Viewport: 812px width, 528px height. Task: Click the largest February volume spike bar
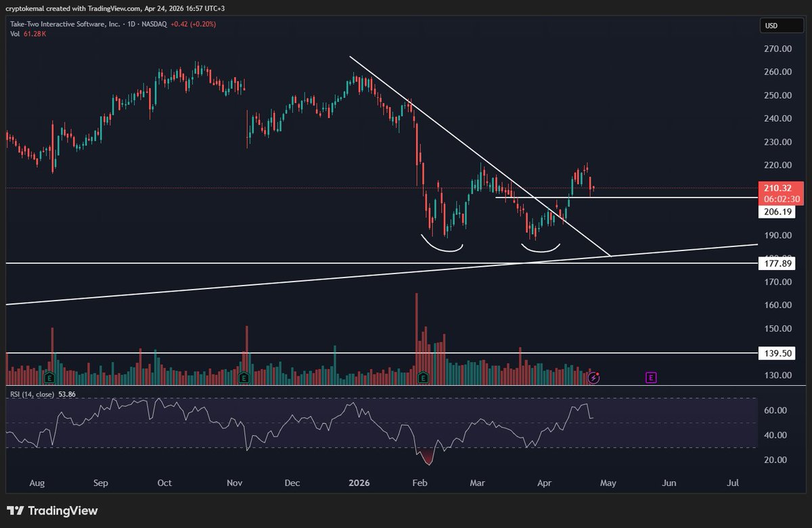click(x=417, y=338)
